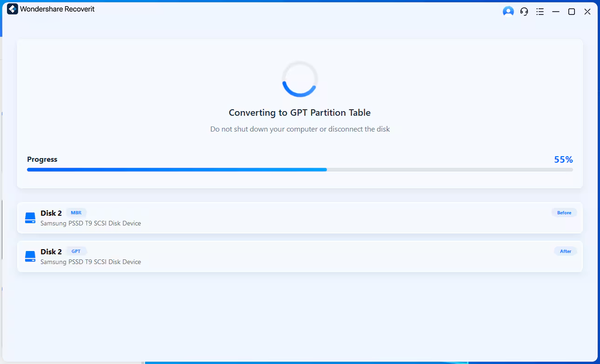The image size is (600, 364).
Task: Click the disk icon in the GPT row
Action: [x=30, y=257]
